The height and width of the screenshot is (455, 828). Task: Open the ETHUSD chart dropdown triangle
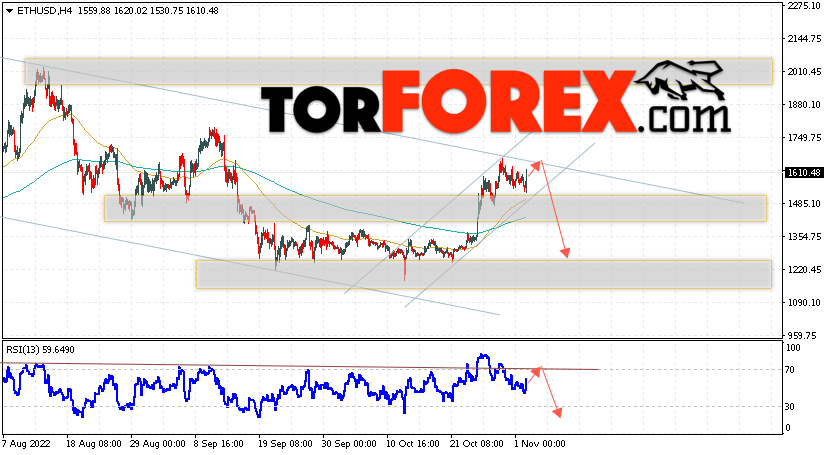[x=9, y=11]
